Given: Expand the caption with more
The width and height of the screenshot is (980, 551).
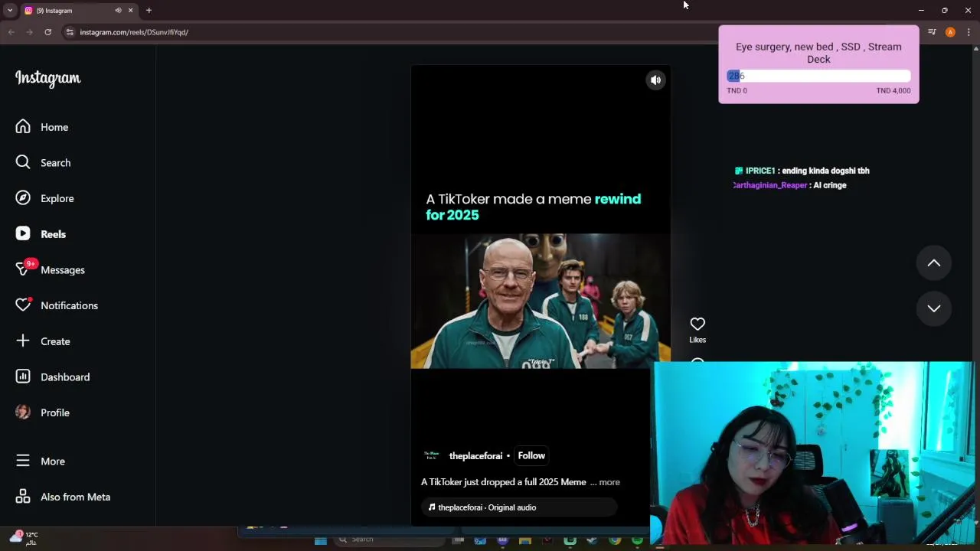Looking at the screenshot, I should [609, 482].
